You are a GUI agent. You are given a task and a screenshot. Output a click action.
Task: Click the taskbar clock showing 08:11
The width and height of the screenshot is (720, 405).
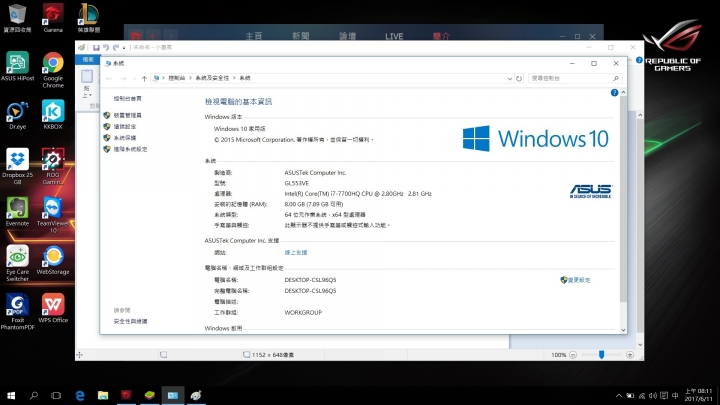pyautogui.click(x=698, y=395)
